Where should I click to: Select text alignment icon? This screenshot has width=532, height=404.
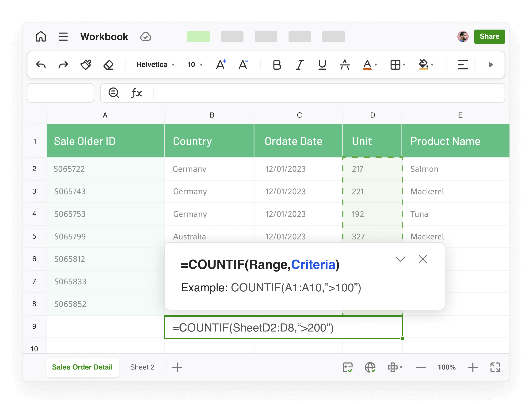[463, 65]
